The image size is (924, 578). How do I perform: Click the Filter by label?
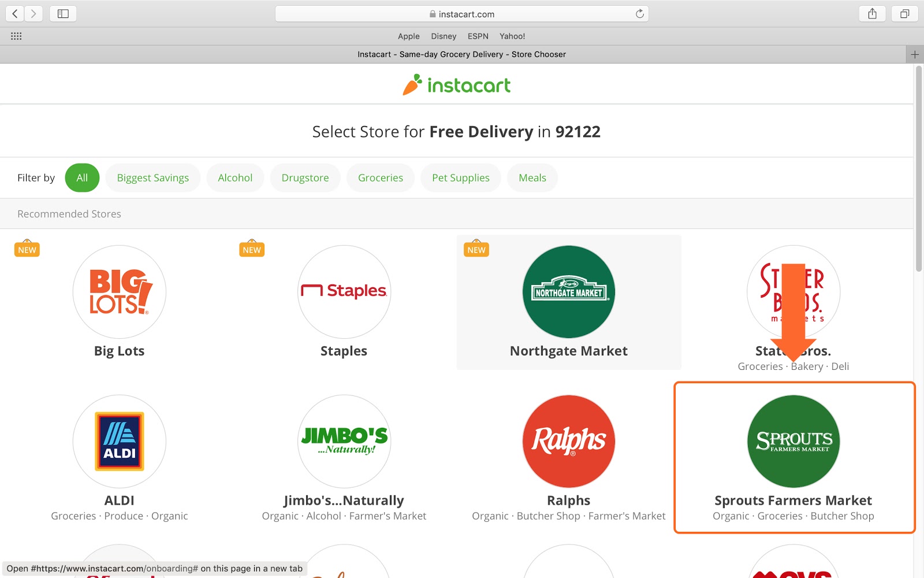click(36, 178)
